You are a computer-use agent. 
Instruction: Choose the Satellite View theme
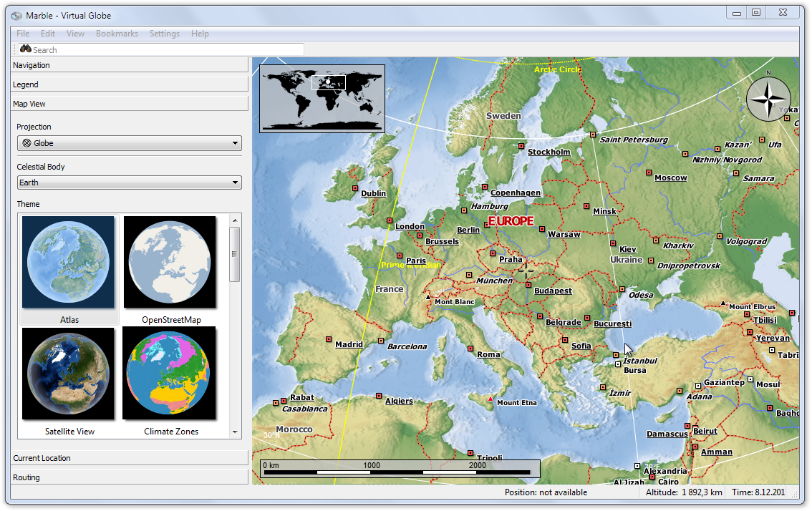[x=69, y=381]
